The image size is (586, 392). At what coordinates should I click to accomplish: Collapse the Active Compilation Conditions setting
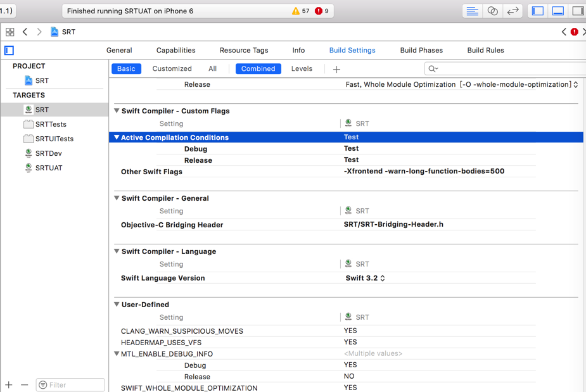pyautogui.click(x=117, y=137)
